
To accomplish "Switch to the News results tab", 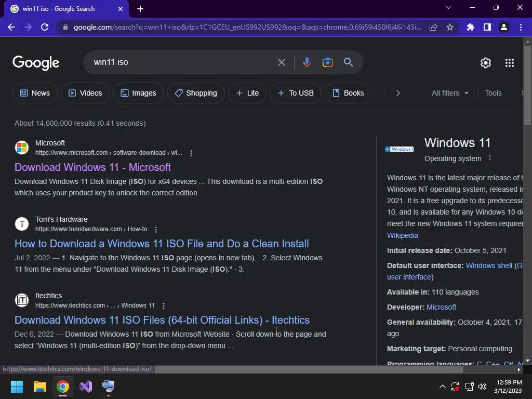I will 35,93.
